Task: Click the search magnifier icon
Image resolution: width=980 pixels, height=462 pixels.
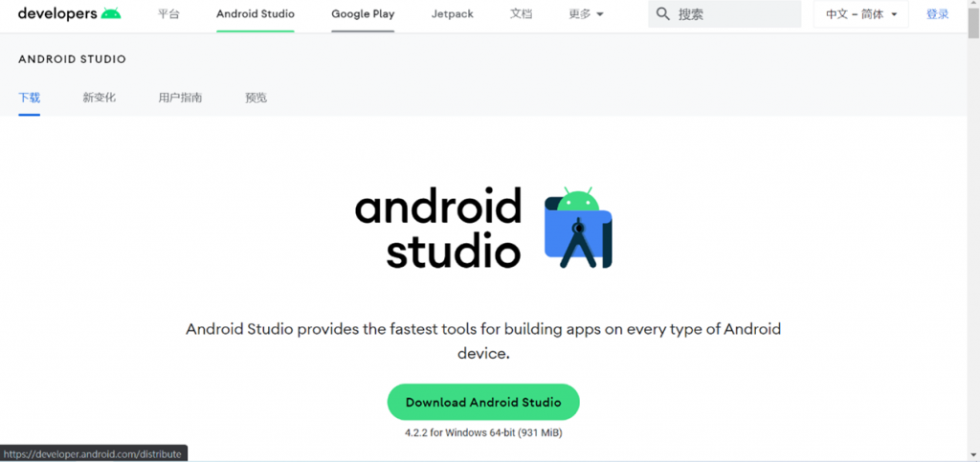Action: (x=663, y=14)
